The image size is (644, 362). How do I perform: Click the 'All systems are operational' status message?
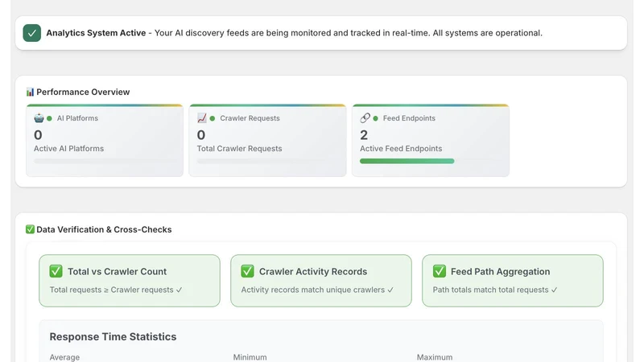[x=488, y=33]
